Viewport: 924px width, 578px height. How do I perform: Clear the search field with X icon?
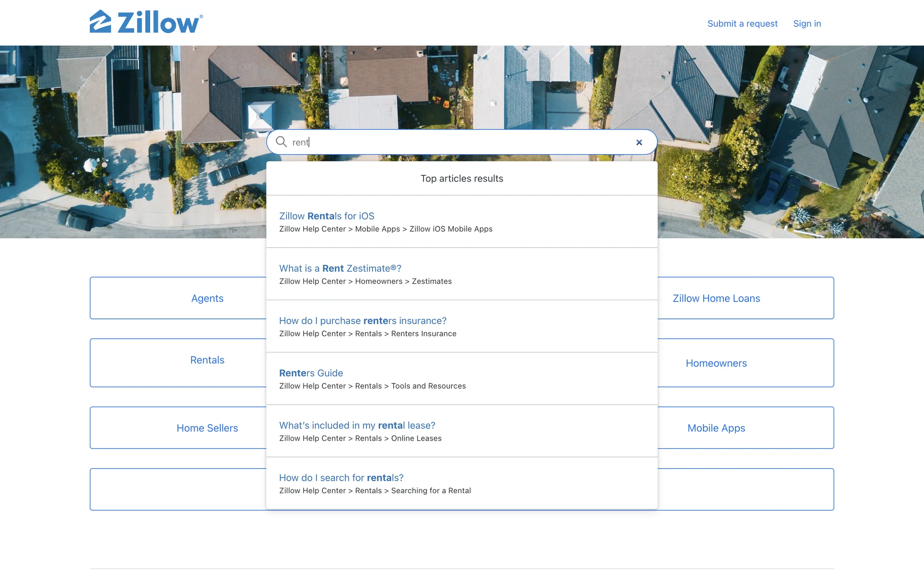pos(639,142)
